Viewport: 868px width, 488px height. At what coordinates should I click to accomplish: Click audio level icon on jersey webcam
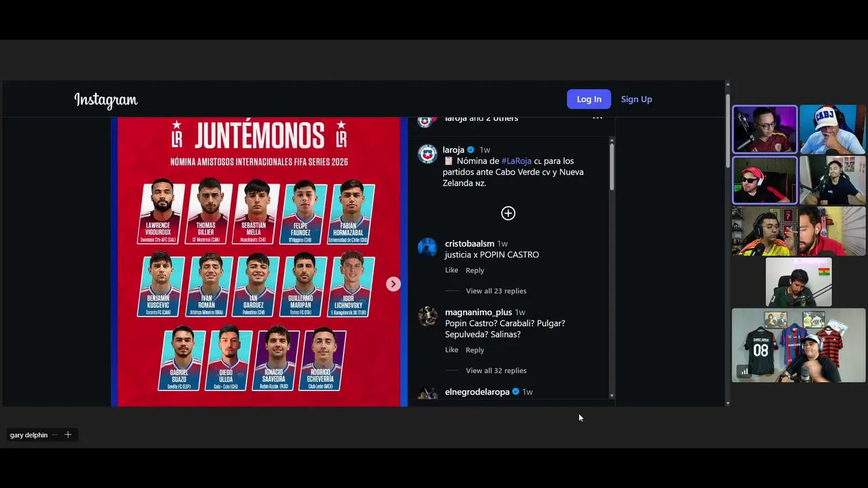pos(744,371)
